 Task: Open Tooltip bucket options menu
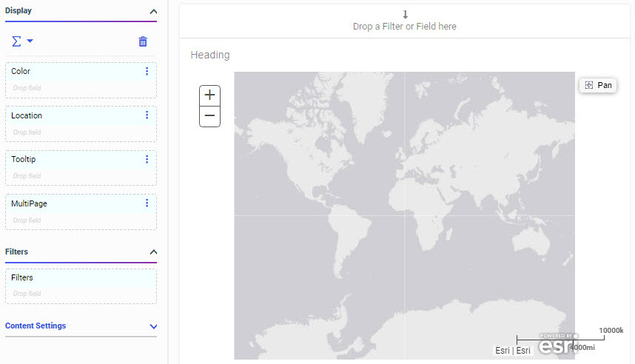point(147,159)
